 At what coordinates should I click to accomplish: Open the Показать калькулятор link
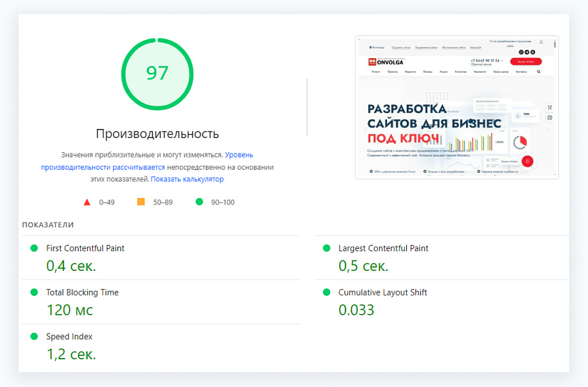[x=186, y=179]
